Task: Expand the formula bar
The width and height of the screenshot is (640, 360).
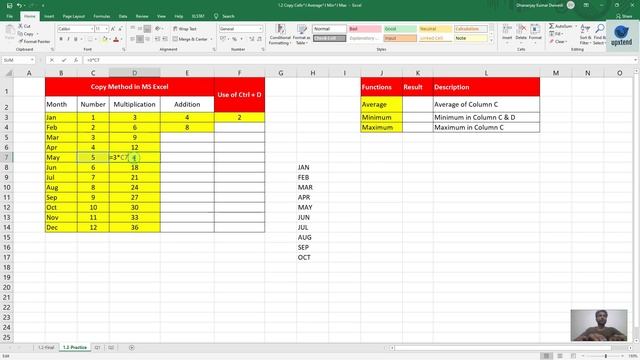Action: coord(636,60)
